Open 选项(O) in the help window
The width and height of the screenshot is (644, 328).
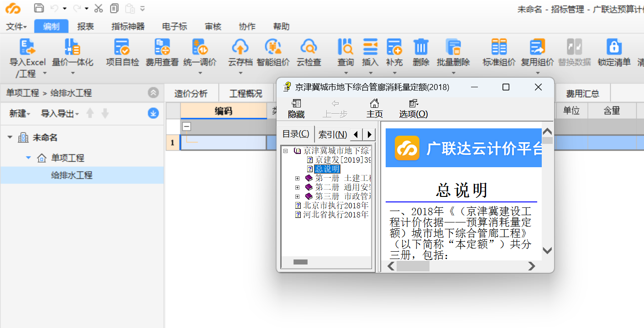(414, 109)
